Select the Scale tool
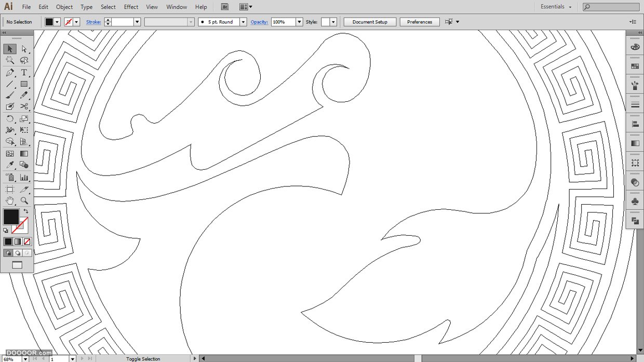 [x=24, y=119]
